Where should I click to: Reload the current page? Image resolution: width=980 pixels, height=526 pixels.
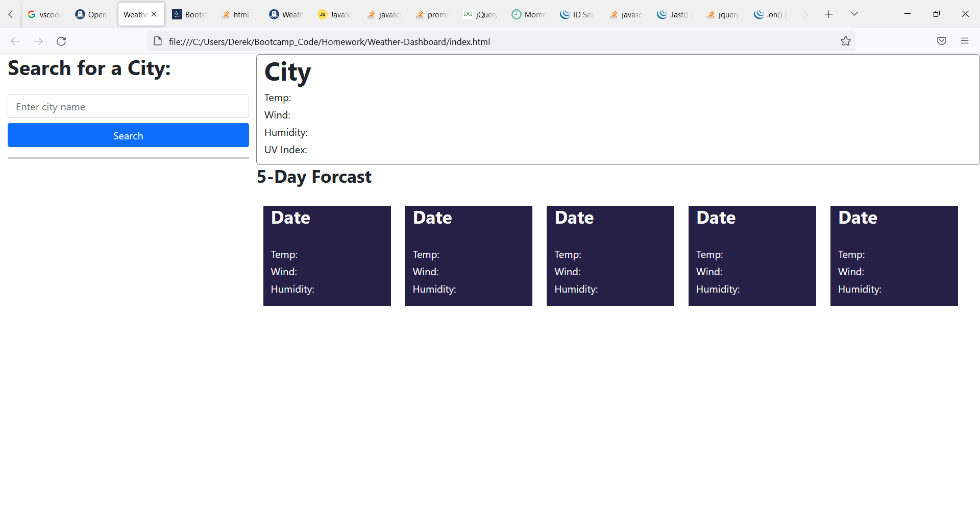coord(61,41)
